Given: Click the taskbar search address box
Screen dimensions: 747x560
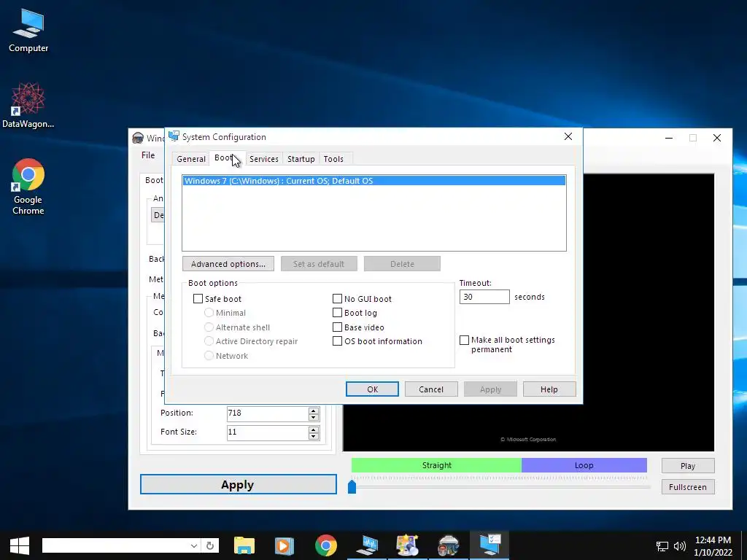Looking at the screenshot, I should tap(115, 545).
